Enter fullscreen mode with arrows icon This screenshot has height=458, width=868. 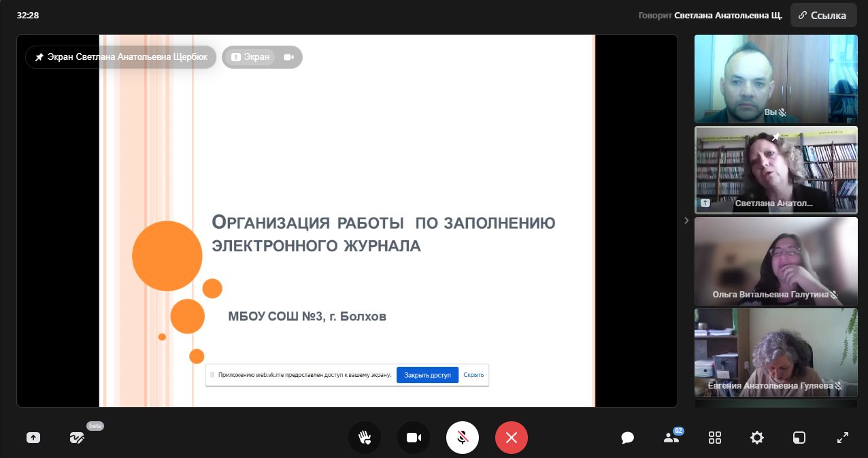(842, 438)
